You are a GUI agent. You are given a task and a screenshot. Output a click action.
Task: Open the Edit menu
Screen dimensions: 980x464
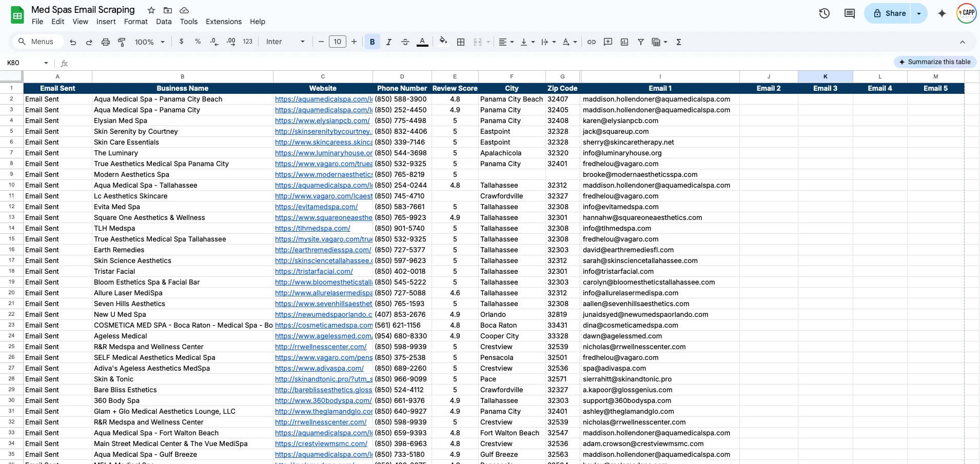tap(58, 22)
